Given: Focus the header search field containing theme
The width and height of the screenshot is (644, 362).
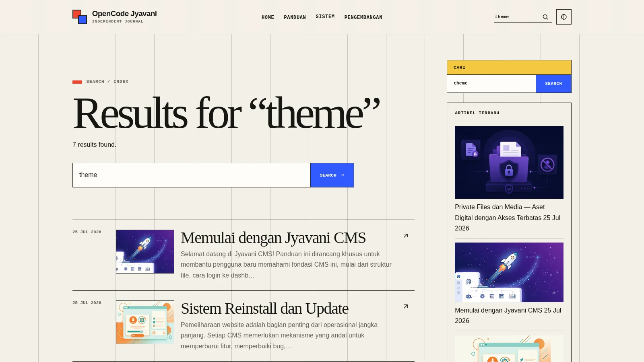Looking at the screenshot, I should tap(517, 17).
